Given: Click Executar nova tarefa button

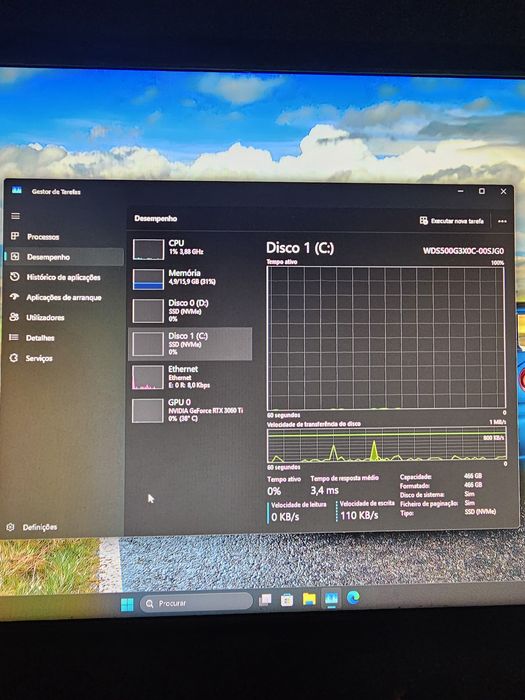Looking at the screenshot, I should point(451,221).
